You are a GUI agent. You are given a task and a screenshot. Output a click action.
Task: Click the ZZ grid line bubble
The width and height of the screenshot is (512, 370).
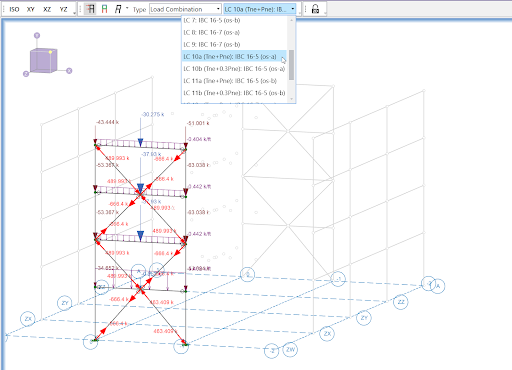[x=401, y=302]
